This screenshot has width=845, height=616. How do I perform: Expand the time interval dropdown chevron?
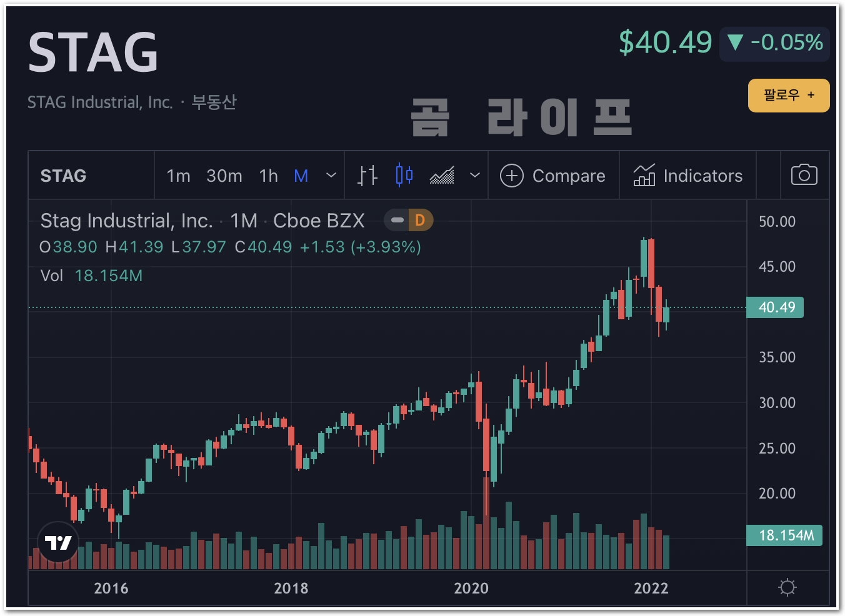pyautogui.click(x=331, y=176)
